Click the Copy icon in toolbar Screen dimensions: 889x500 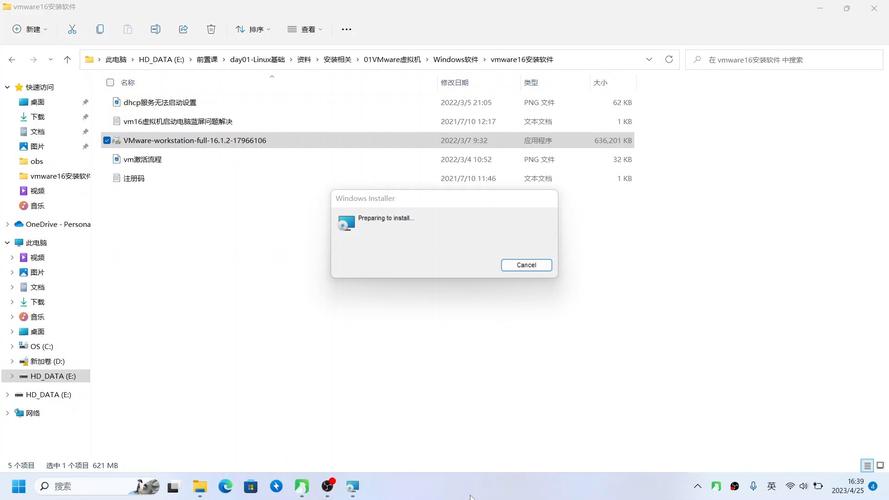coord(100,29)
